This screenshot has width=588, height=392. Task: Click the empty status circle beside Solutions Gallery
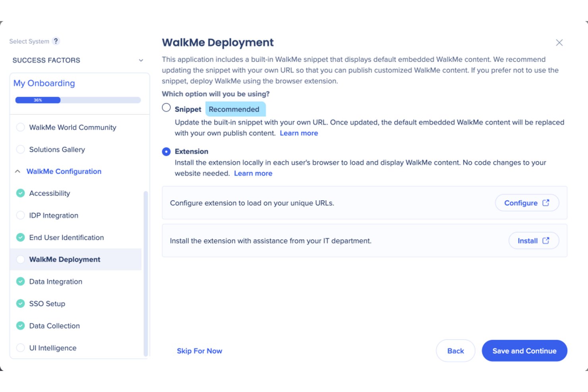(x=20, y=149)
